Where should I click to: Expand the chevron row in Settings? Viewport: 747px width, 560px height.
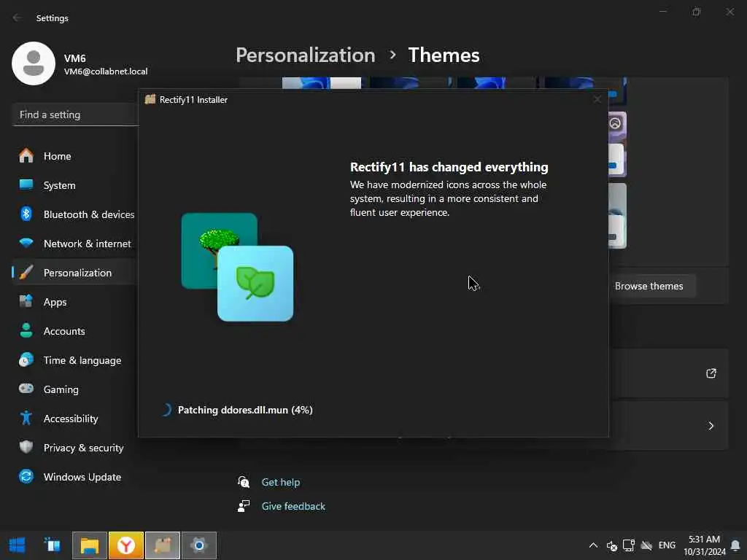tap(711, 426)
